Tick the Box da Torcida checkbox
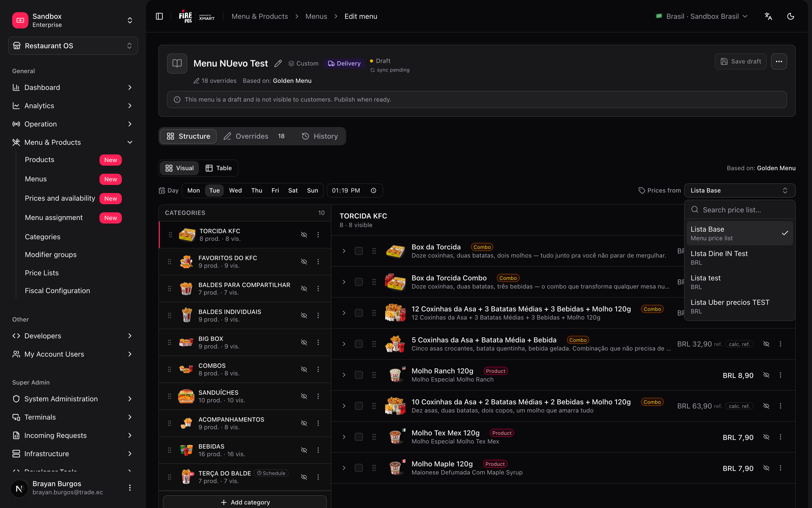 pyautogui.click(x=359, y=251)
